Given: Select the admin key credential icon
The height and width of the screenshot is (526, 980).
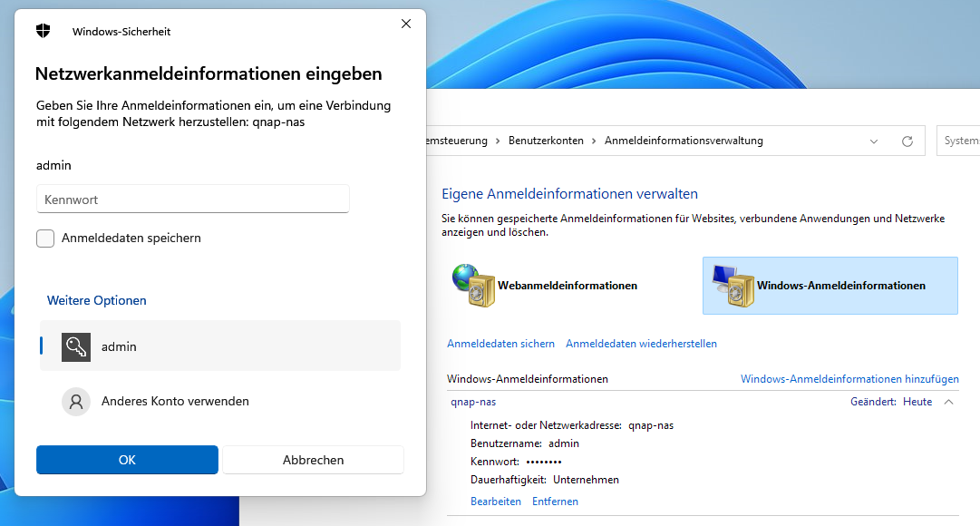Looking at the screenshot, I should pyautogui.click(x=76, y=347).
